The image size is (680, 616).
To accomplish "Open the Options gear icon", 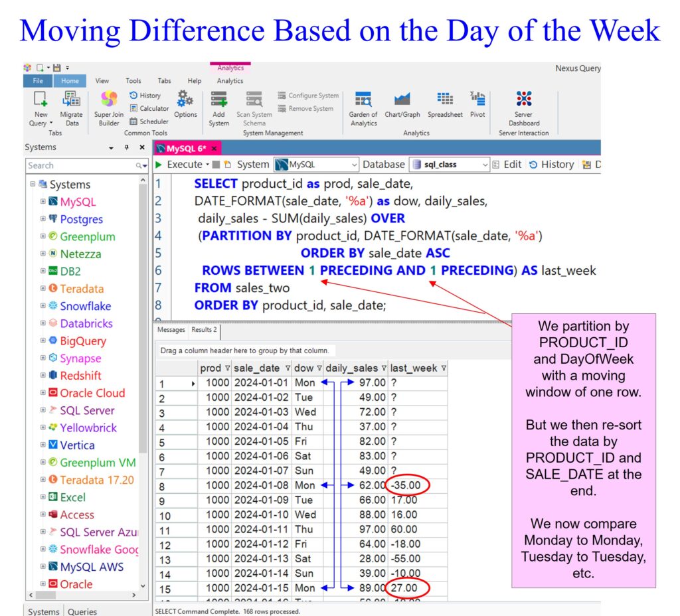I will [185, 101].
